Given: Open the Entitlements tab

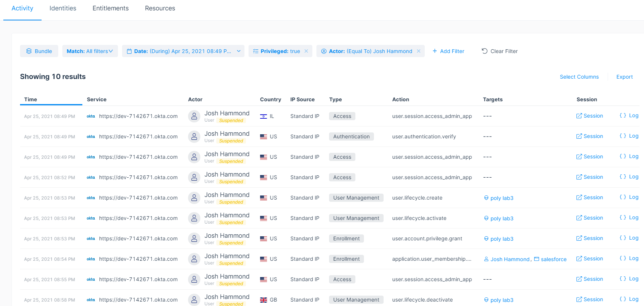Looking at the screenshot, I should pos(111,8).
